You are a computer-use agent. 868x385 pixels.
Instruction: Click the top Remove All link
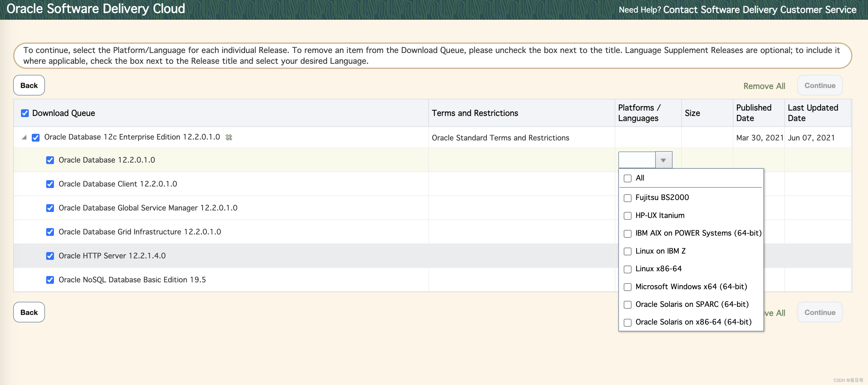764,86
